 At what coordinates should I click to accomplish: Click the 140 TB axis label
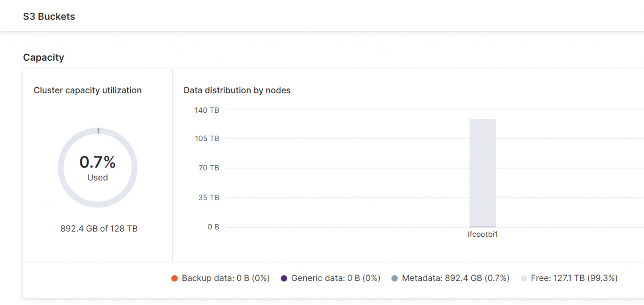(x=206, y=110)
